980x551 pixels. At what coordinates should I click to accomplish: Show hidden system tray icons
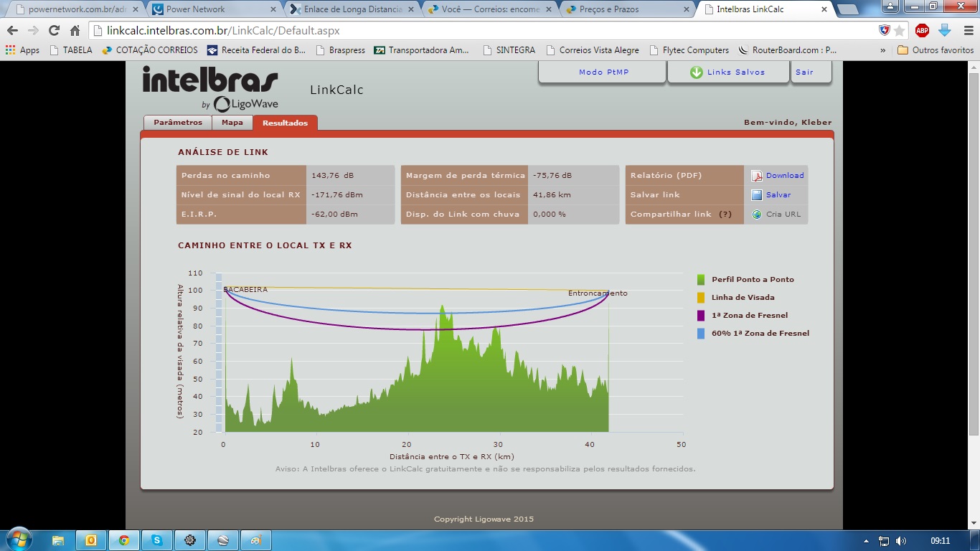point(867,541)
